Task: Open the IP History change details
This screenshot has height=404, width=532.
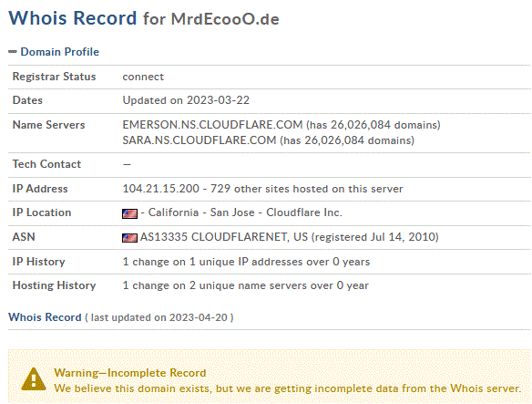Action: (246, 262)
